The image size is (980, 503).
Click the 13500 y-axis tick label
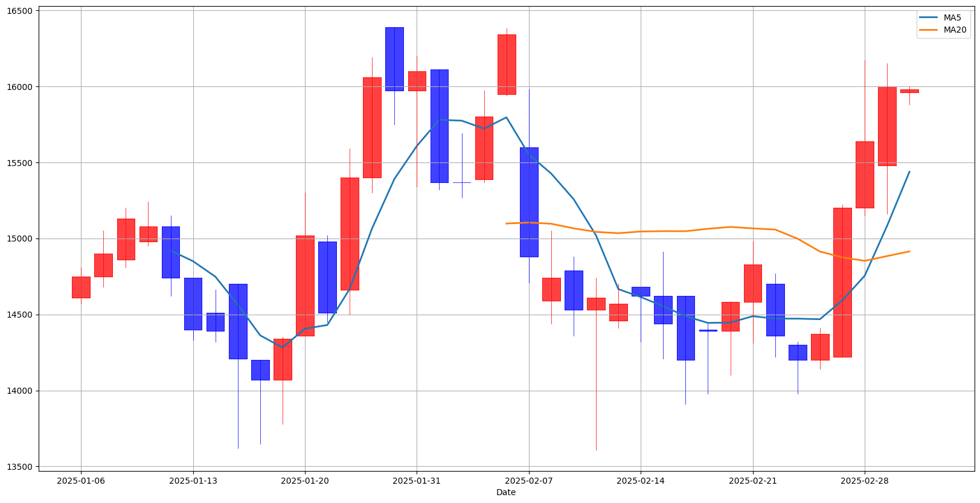pyautogui.click(x=20, y=467)
